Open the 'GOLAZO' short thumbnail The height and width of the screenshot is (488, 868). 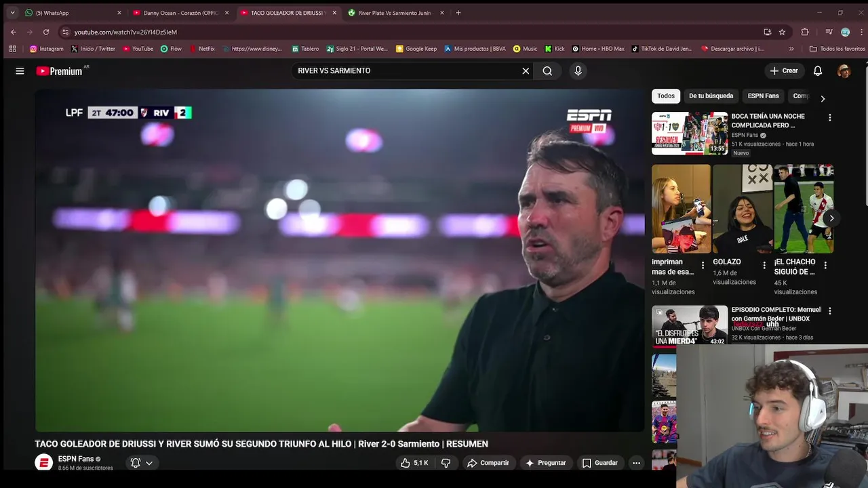coord(743,209)
